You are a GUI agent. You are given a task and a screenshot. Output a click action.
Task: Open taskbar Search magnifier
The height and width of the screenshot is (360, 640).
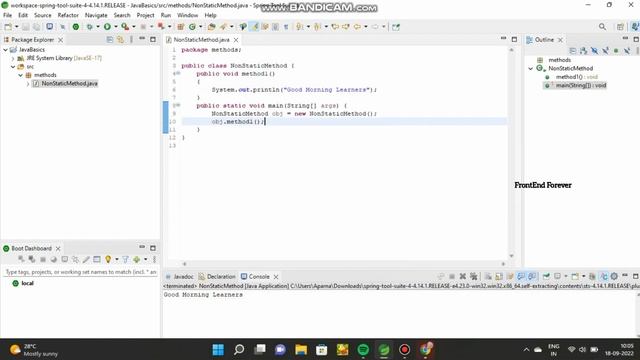click(x=239, y=349)
